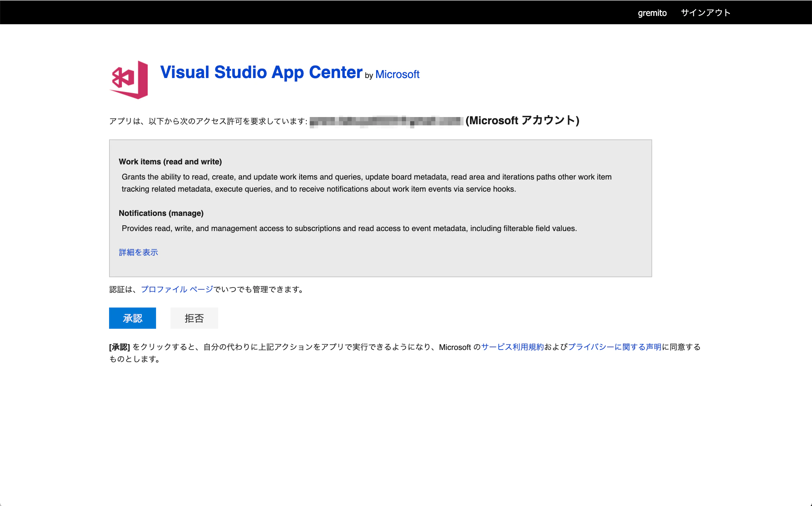Click the 'Provides read, write, and management' description
Image resolution: width=812 pixels, height=506 pixels.
click(x=349, y=228)
